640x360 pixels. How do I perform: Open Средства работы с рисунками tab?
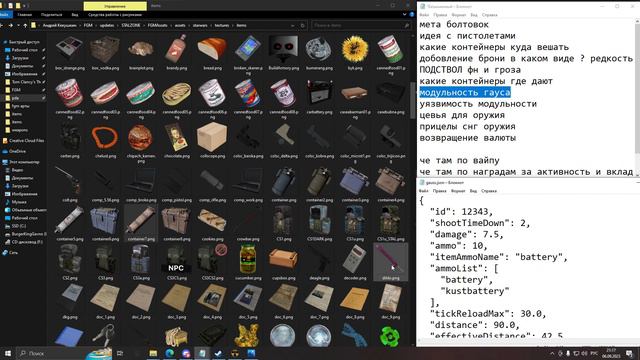[x=115, y=15]
